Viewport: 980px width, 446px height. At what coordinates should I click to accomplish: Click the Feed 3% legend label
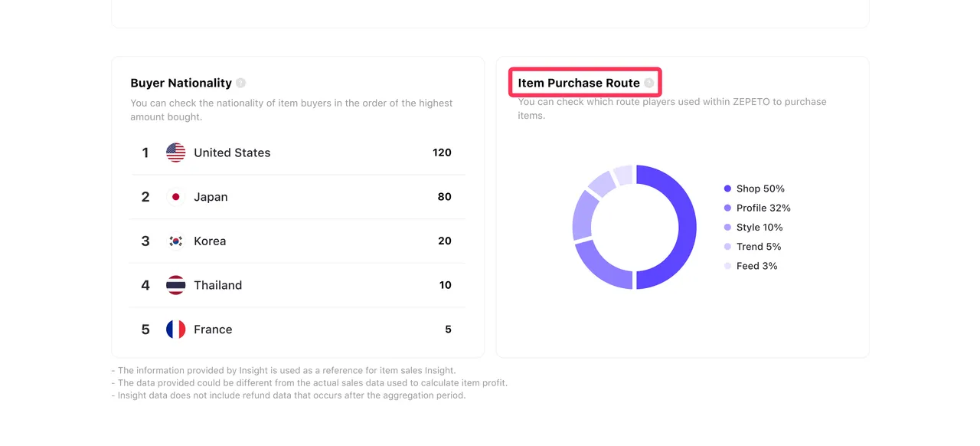(756, 266)
